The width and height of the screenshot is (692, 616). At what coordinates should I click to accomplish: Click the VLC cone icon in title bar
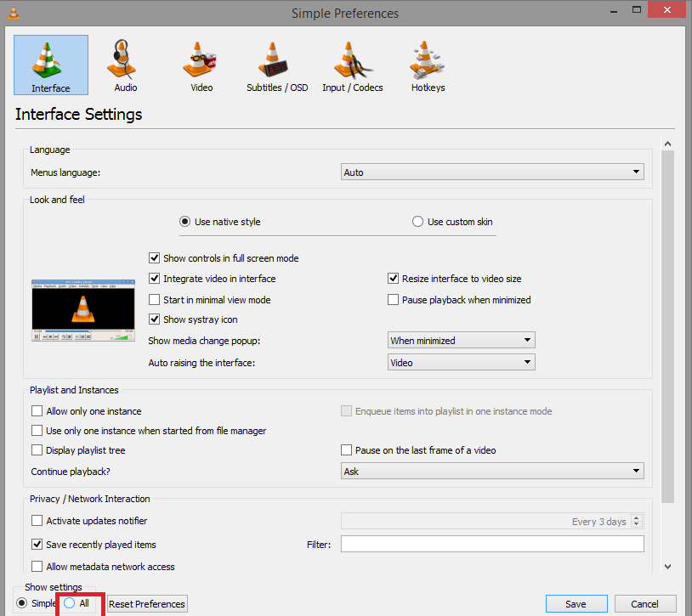tap(9, 13)
